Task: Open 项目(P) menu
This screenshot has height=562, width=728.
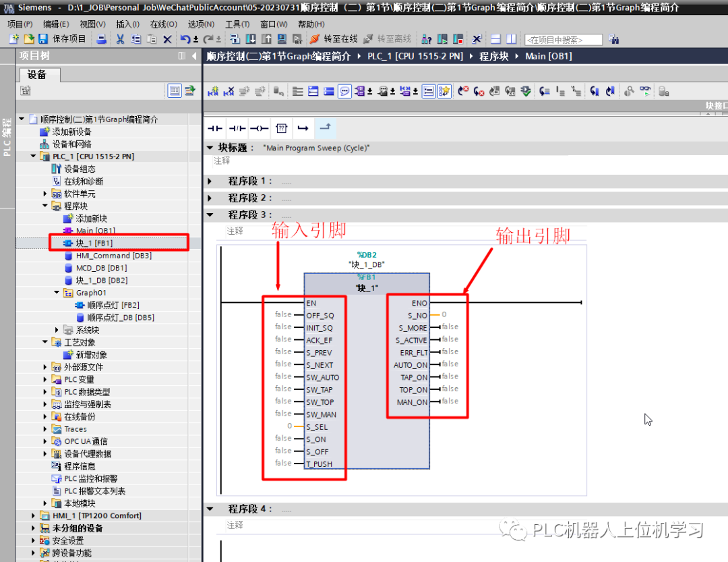Action: pyautogui.click(x=20, y=24)
